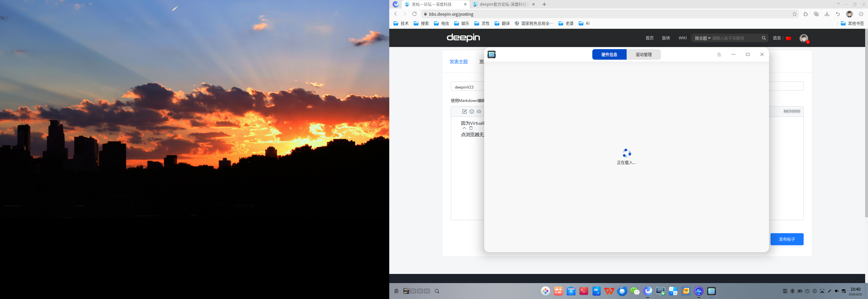Open the forum user avatar with notification badge
The width and height of the screenshot is (868, 299).
click(804, 38)
